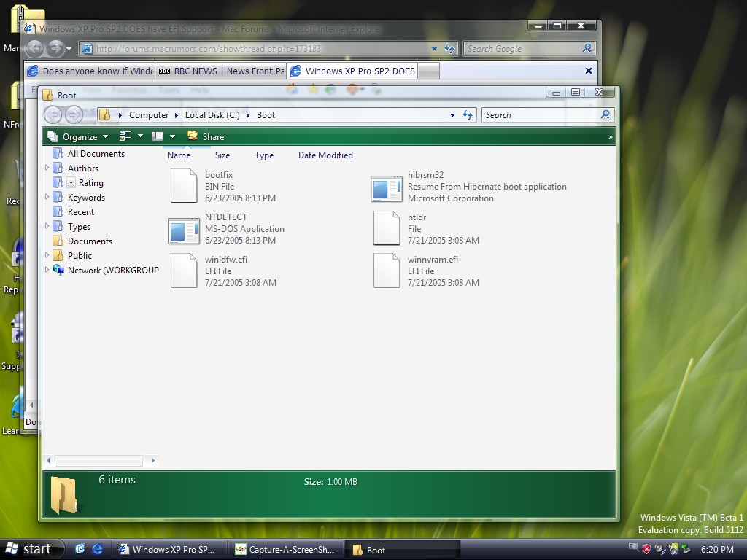Open the Internet Explorer address dropdown
Viewport: 747px width, 560px height.
click(x=434, y=49)
